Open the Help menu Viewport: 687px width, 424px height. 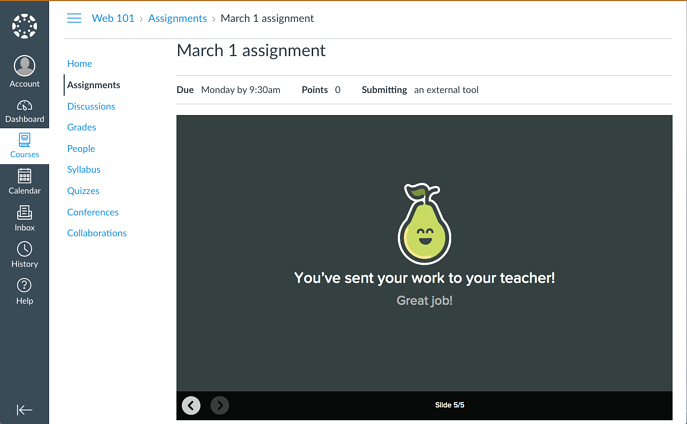tap(25, 292)
